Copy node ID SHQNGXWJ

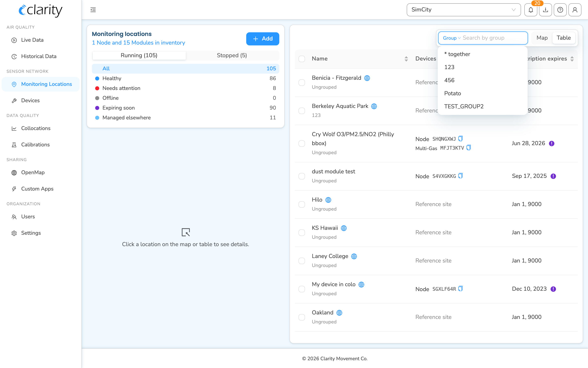click(460, 138)
